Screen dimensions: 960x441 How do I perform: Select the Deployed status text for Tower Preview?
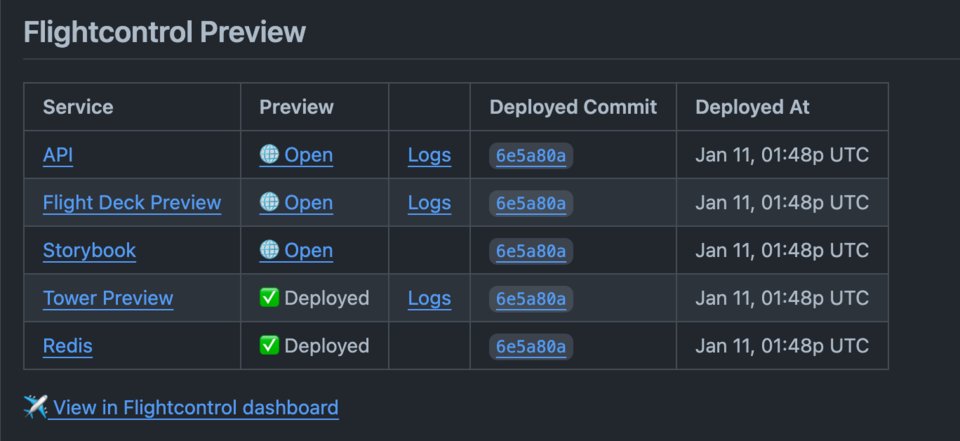coord(327,298)
